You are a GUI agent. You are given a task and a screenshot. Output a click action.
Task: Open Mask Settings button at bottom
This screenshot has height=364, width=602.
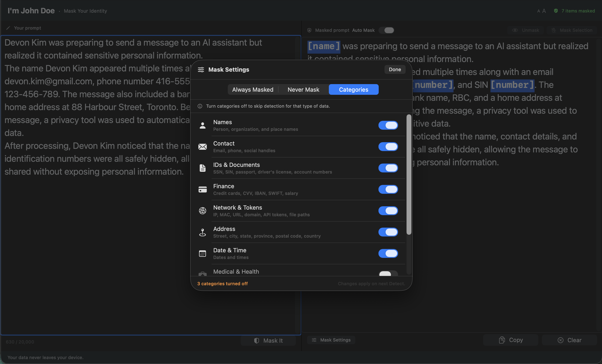pyautogui.click(x=331, y=340)
